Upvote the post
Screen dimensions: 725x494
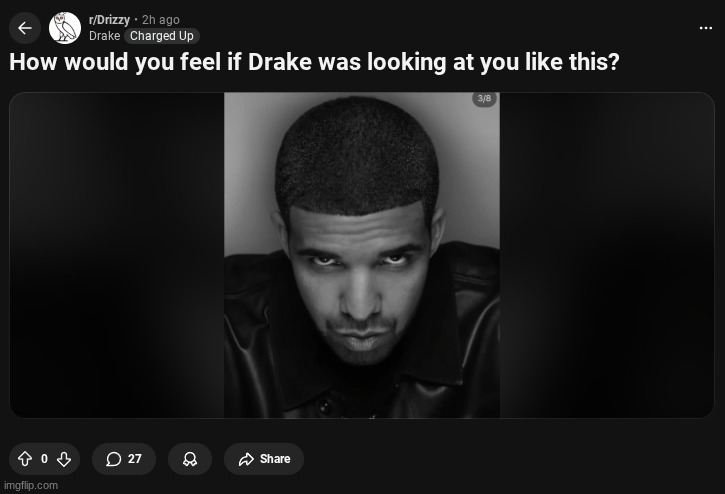coord(25,459)
